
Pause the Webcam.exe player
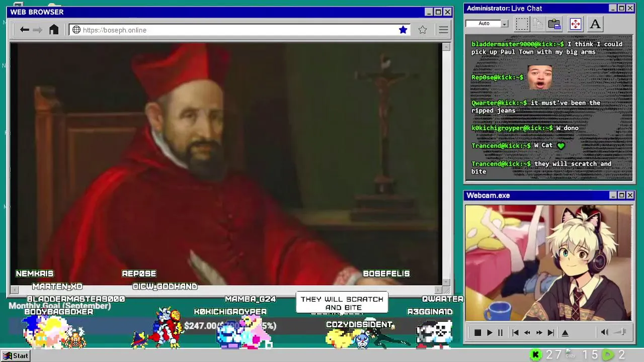tap(500, 333)
